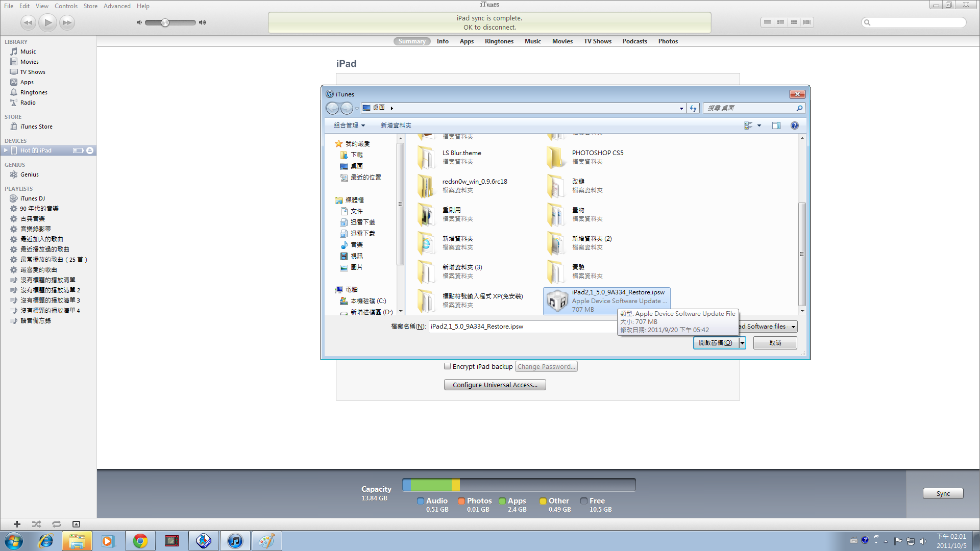Expand the Hot 的 iPad device
The height and width of the screenshot is (551, 980).
pos(6,151)
